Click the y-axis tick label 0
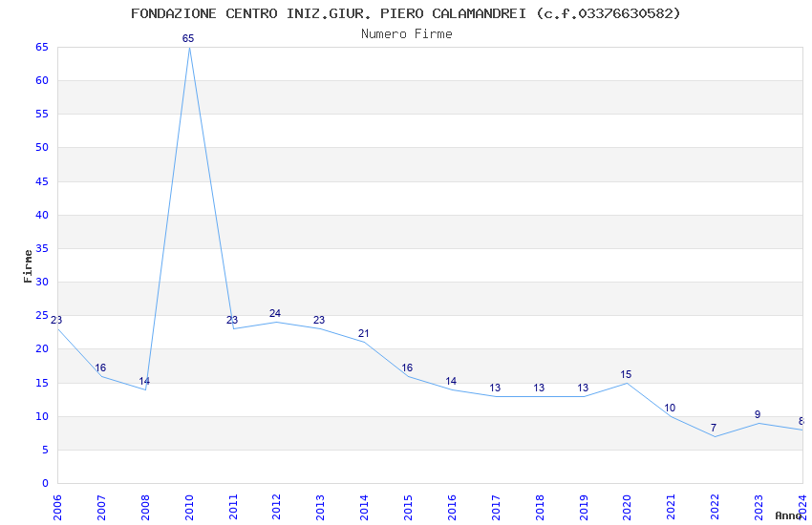The height and width of the screenshot is (525, 812). pyautogui.click(x=45, y=484)
